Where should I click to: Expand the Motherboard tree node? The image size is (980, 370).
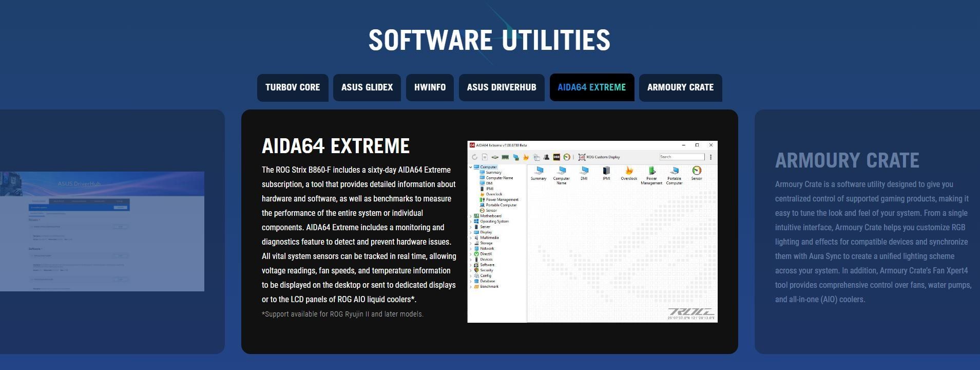point(471,216)
